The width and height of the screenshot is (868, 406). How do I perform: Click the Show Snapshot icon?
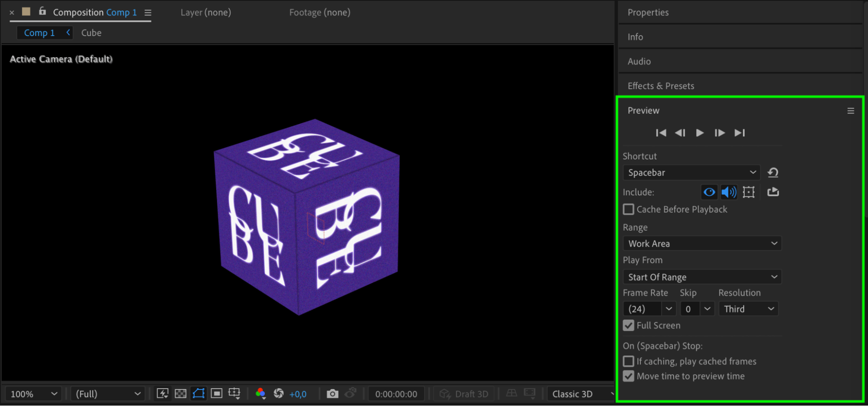coord(350,393)
